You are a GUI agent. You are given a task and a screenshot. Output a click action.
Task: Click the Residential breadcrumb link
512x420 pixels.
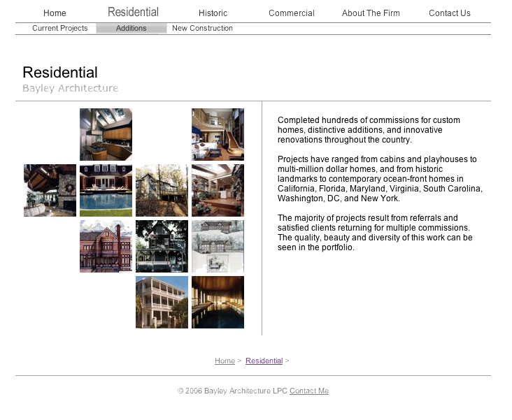pos(264,361)
